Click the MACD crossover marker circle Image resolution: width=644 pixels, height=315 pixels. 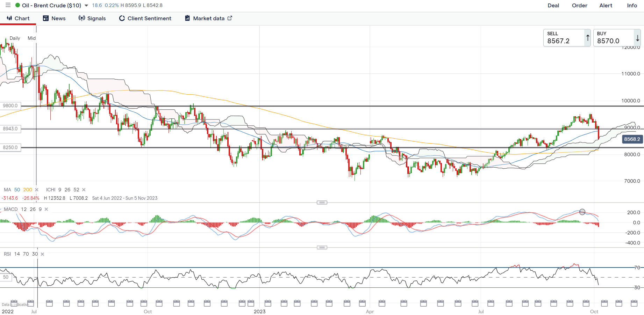coord(582,212)
